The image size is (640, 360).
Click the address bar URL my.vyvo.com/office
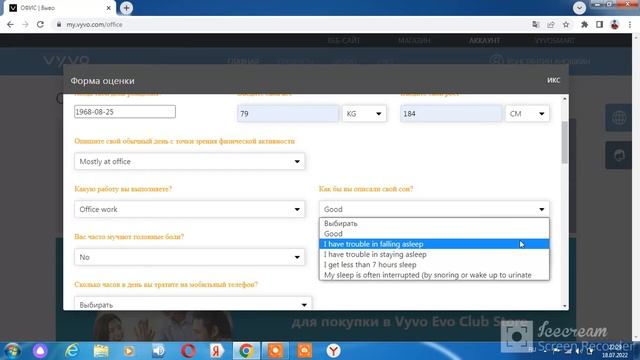94,24
